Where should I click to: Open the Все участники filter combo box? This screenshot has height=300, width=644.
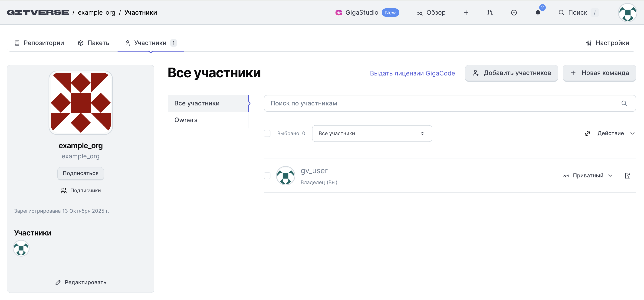click(x=372, y=133)
